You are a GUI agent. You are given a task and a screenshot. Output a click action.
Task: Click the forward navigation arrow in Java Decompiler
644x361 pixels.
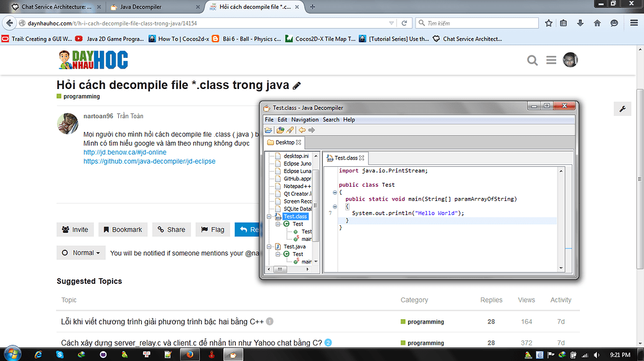(x=310, y=129)
